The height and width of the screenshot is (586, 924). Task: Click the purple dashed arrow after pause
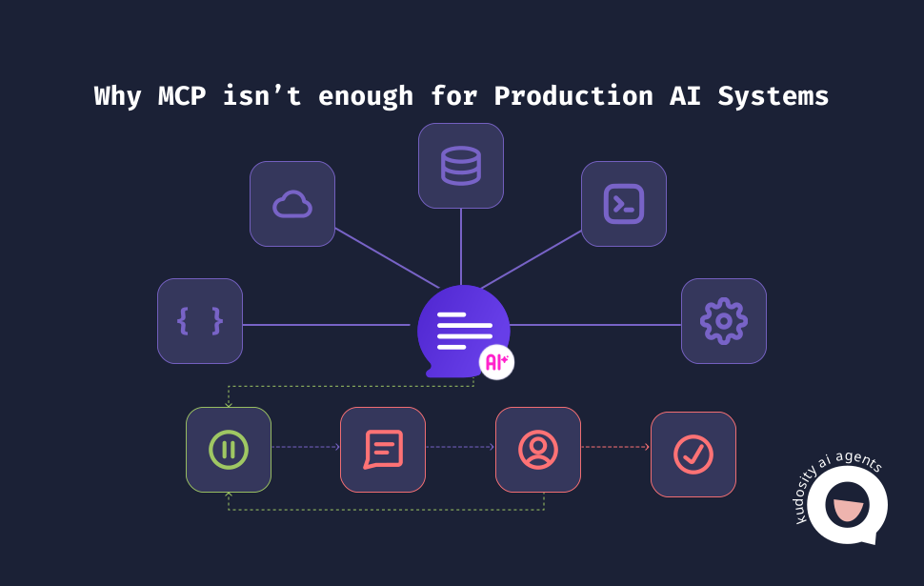click(x=306, y=447)
